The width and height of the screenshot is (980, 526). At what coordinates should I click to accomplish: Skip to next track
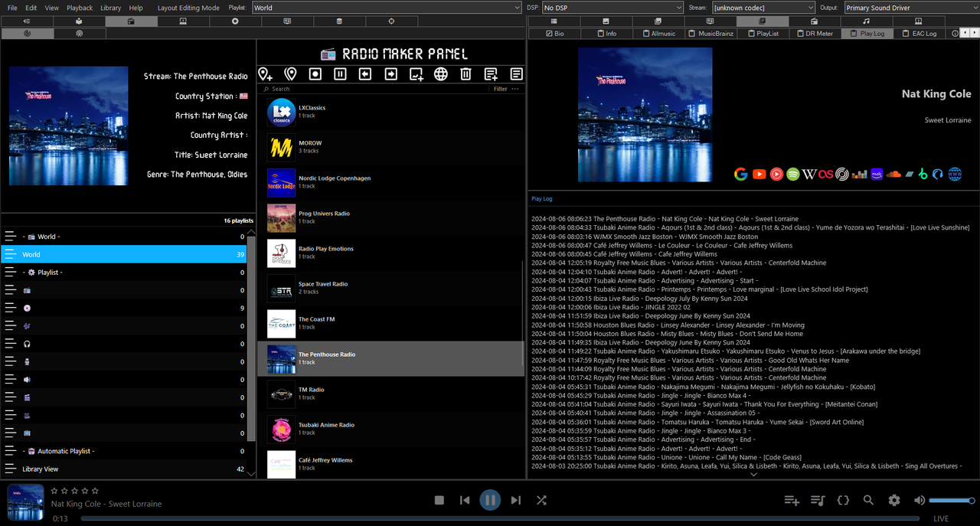coord(516,500)
